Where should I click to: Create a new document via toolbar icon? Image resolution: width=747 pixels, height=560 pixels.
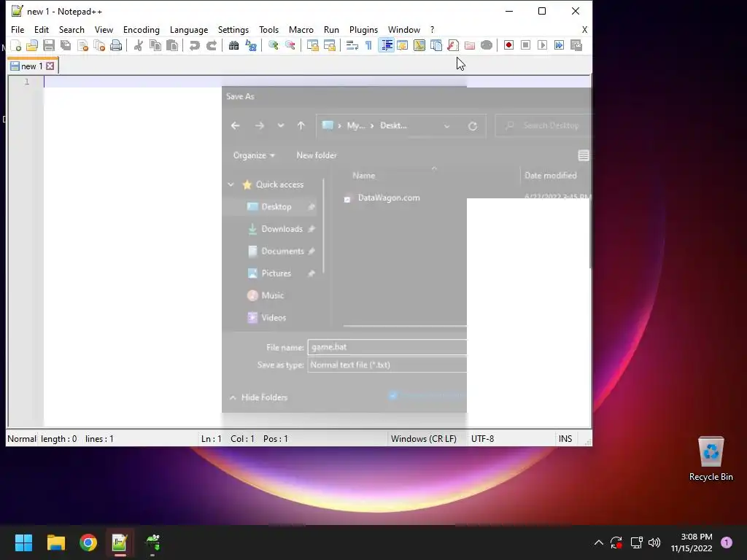(x=16, y=45)
